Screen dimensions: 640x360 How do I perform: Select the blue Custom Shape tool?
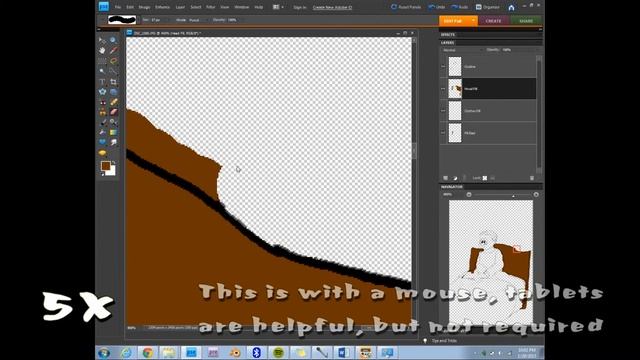pos(102,142)
